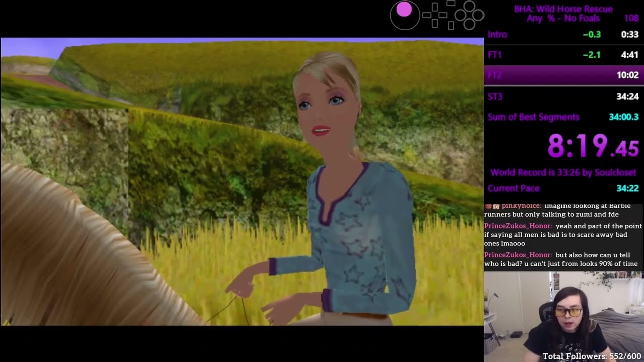Click the main timer '8:19.45'
Image resolution: width=644 pixels, height=362 pixels.
point(593,146)
